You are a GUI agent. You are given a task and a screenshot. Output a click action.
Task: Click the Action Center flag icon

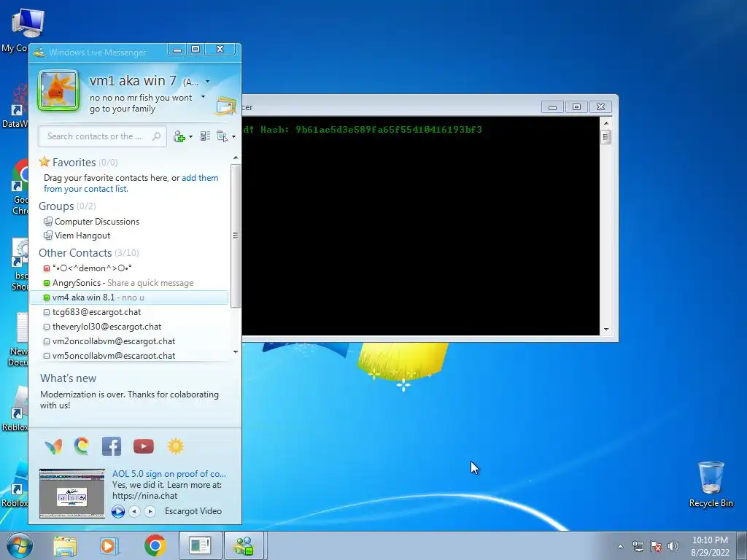tap(656, 547)
